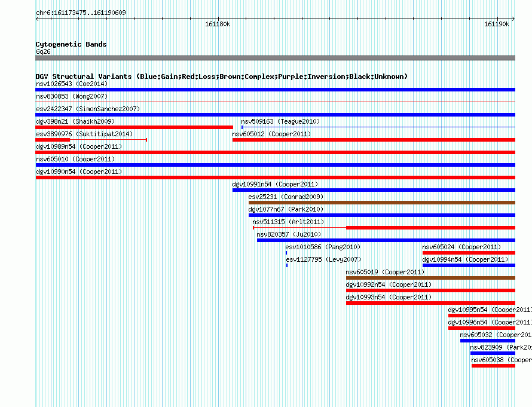
Task: Click the blue bar of dgv10994n54
Action: pos(469,265)
